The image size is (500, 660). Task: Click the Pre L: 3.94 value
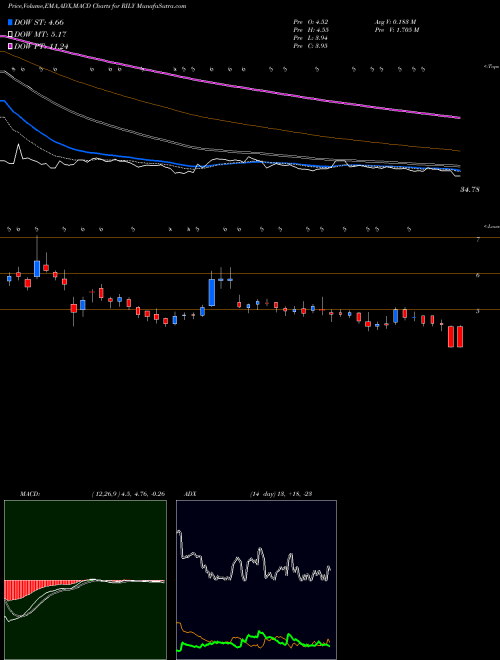click(x=311, y=38)
